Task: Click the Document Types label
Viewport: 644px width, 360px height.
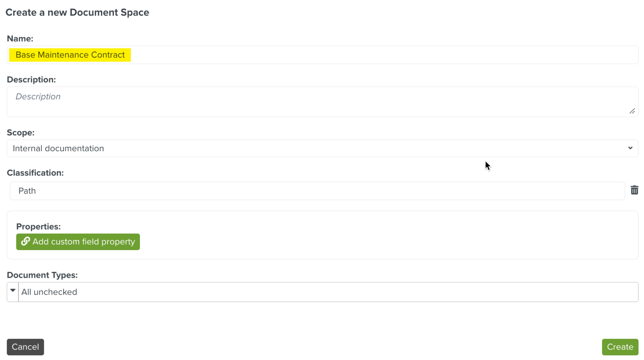Action: pos(42,275)
